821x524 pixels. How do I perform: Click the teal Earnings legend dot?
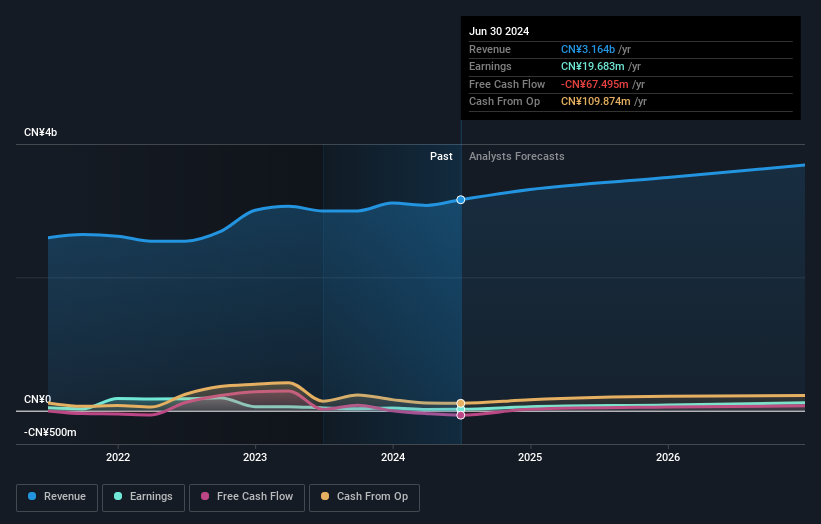pos(118,496)
